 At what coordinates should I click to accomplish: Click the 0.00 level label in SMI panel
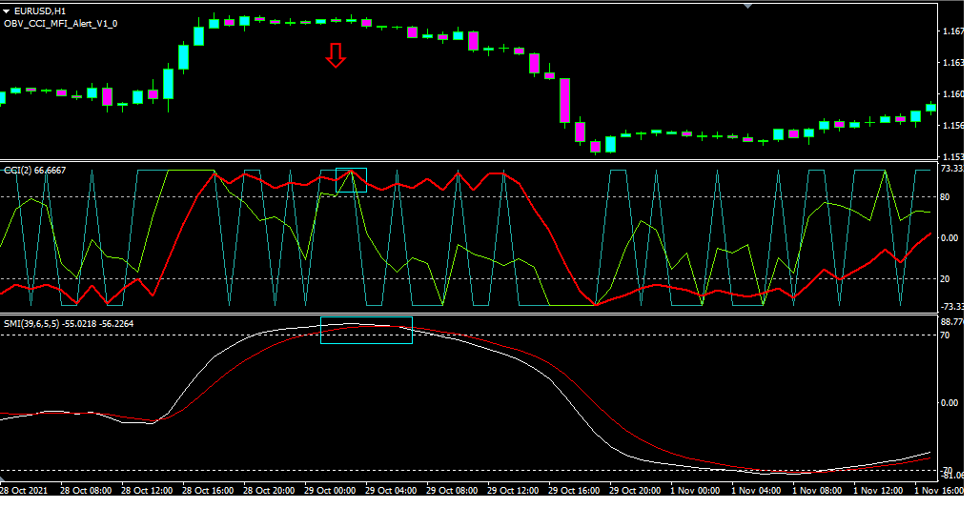tap(949, 403)
